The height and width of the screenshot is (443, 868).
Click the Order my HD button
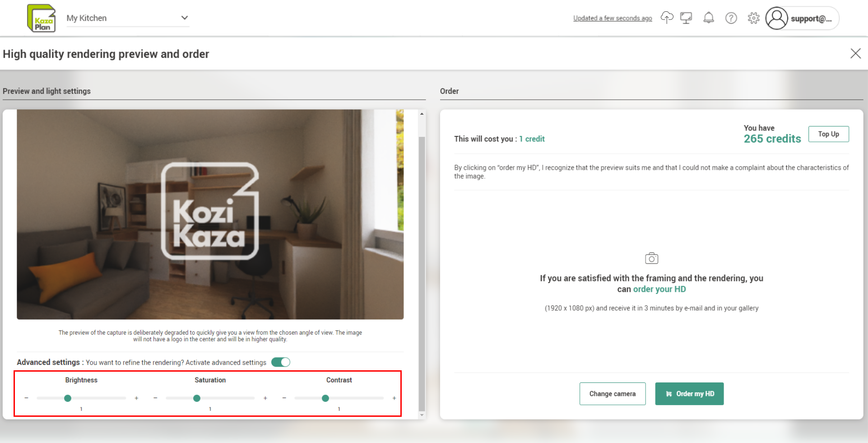[x=689, y=394]
